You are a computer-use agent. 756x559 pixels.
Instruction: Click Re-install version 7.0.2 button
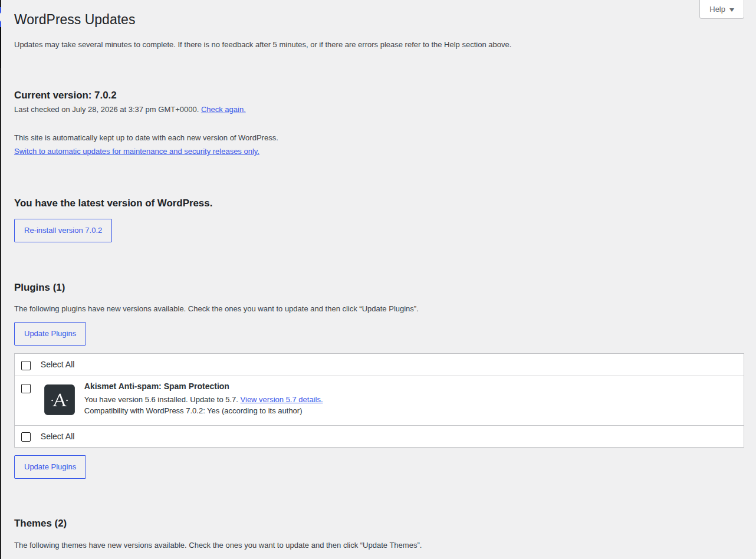point(63,231)
